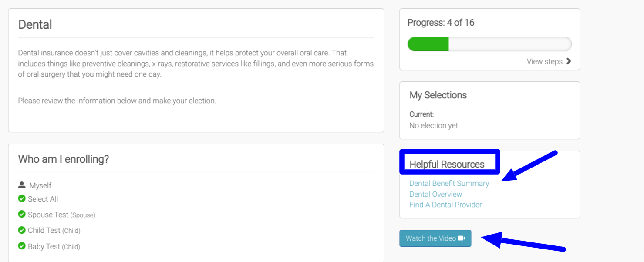Follow the Find A Dental Provider link
The width and height of the screenshot is (644, 262).
pos(445,205)
